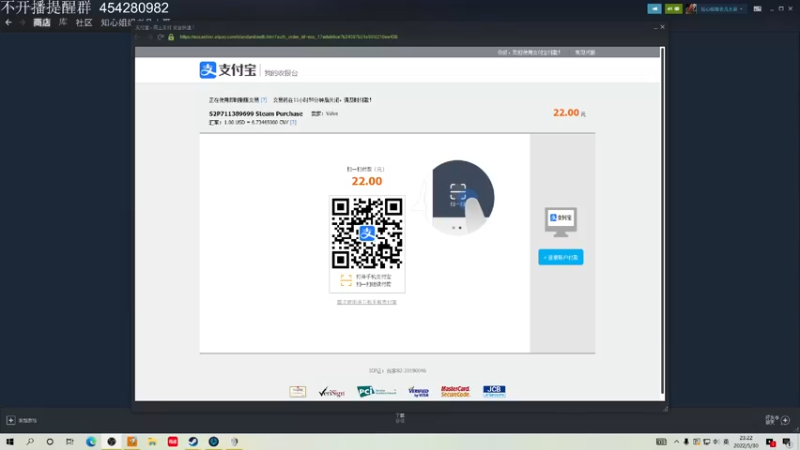Image resolution: width=800 pixels, height=450 pixels.
Task: Click the microphone icon in system tray
Action: pyautogui.click(x=686, y=442)
